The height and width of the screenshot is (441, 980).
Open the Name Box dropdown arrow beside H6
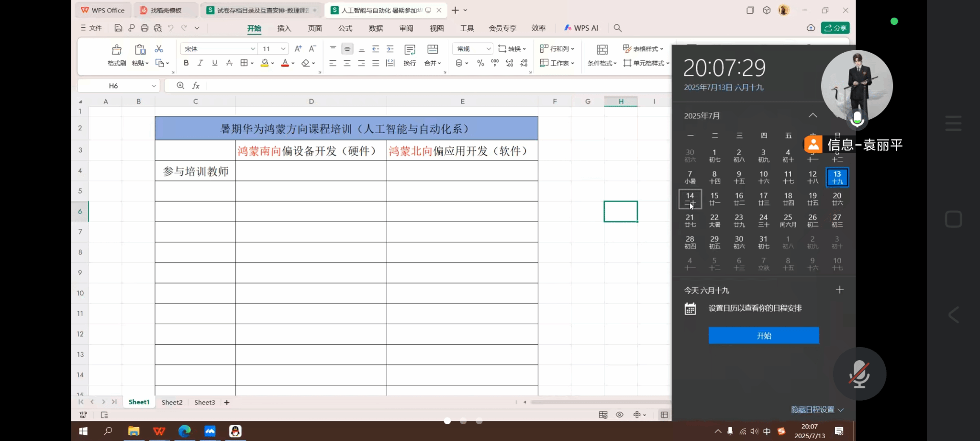[154, 86]
